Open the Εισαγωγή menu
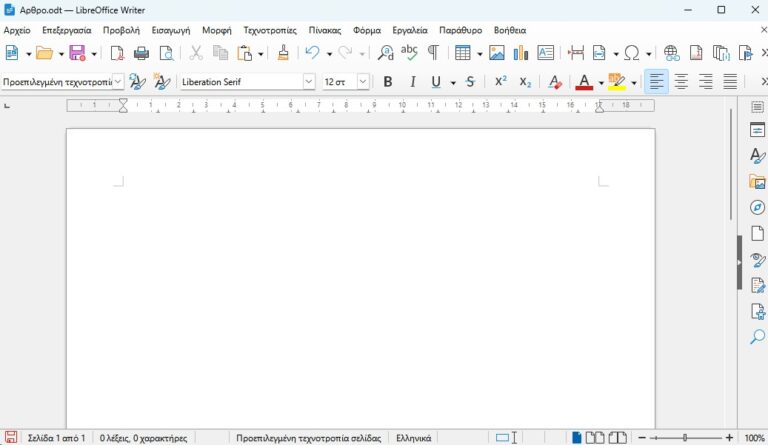Screen dimensions: 768x445 click(x=171, y=30)
